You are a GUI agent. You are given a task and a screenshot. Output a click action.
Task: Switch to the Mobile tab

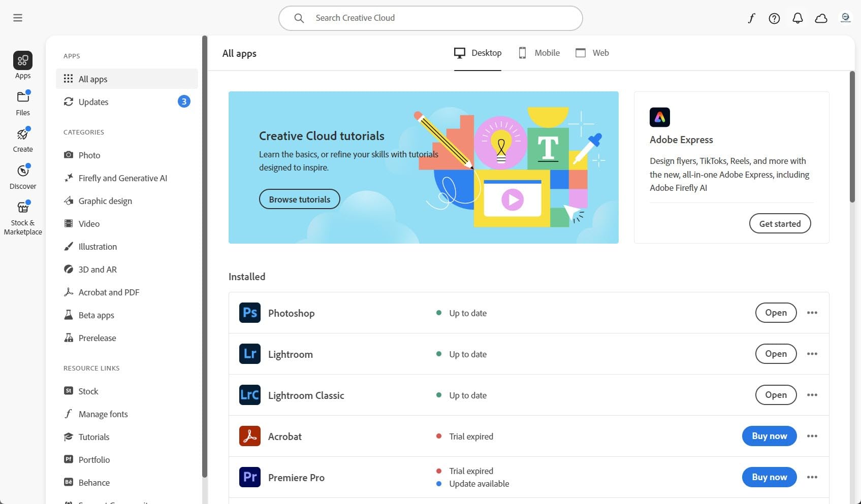tap(539, 53)
